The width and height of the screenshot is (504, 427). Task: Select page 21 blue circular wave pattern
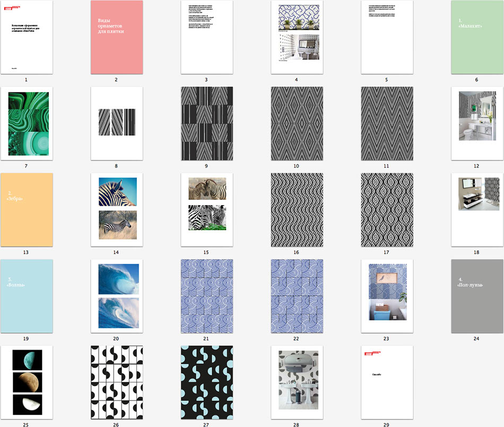tap(206, 296)
